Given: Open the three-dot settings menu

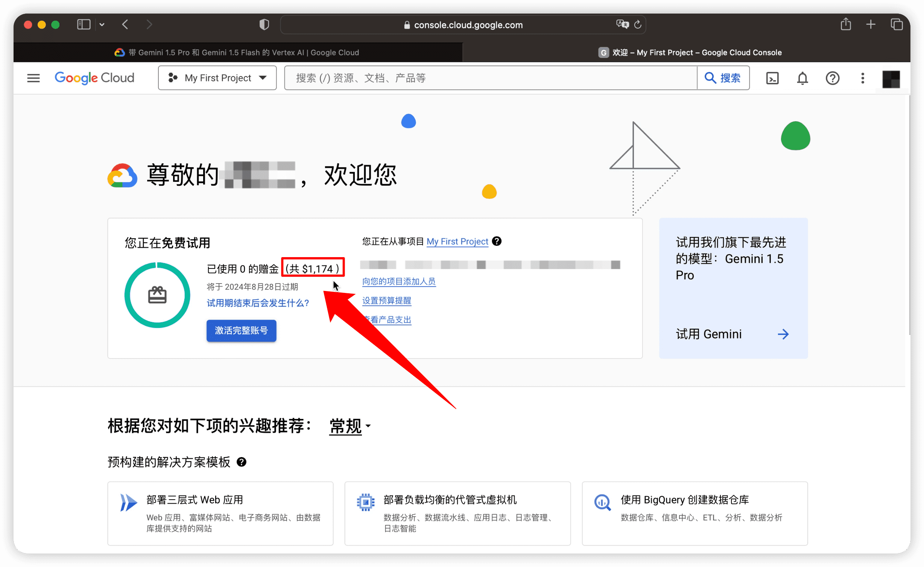Looking at the screenshot, I should pyautogui.click(x=863, y=78).
